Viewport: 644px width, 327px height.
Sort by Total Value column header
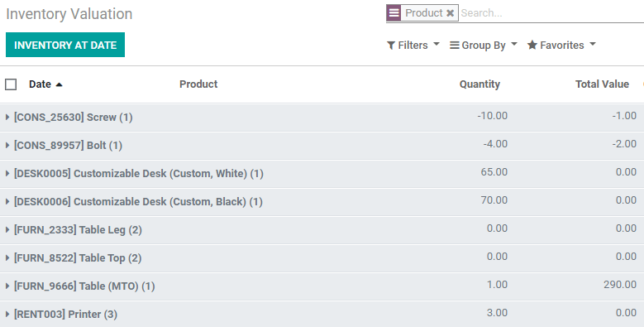602,84
